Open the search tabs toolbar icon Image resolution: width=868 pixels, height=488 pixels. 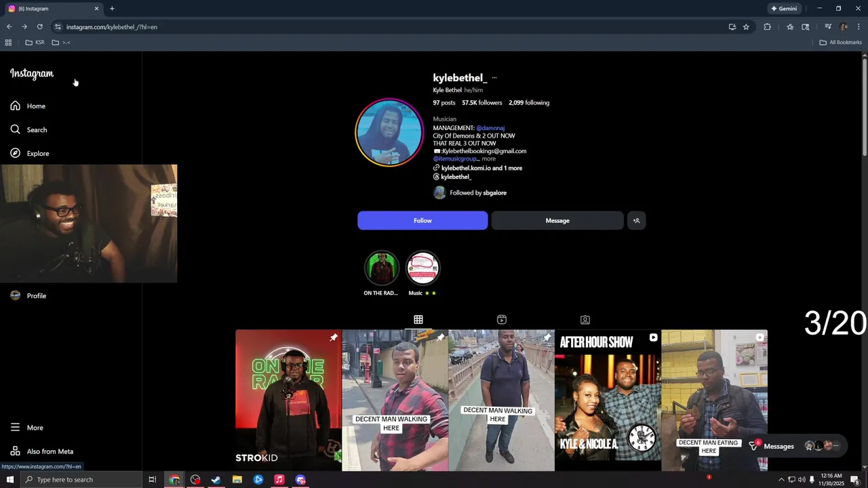point(805,27)
